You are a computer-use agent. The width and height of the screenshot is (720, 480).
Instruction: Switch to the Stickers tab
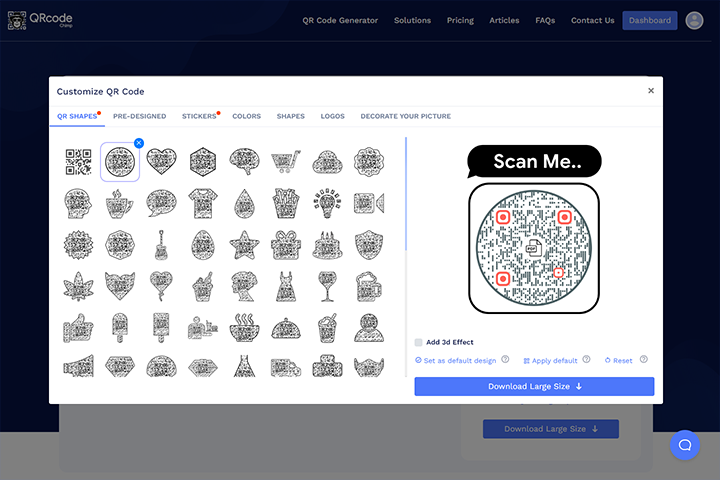tap(199, 116)
